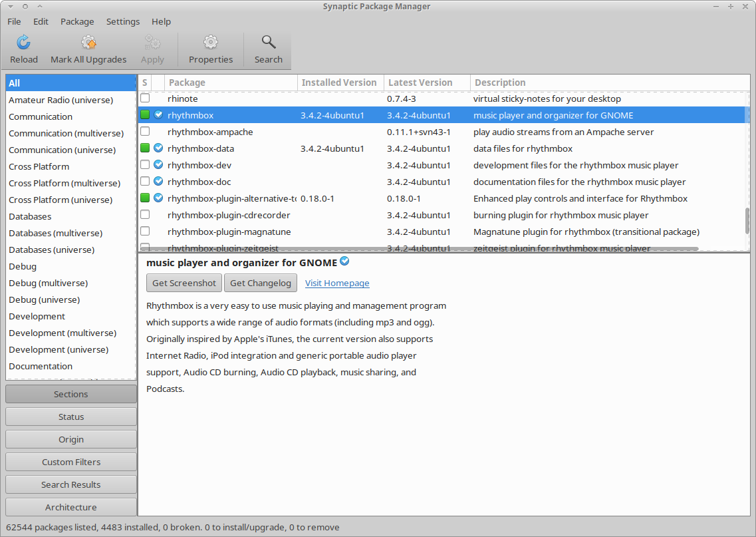Click supported badge on rhythmbox-dev row
This screenshot has width=756, height=537.
tap(158, 164)
